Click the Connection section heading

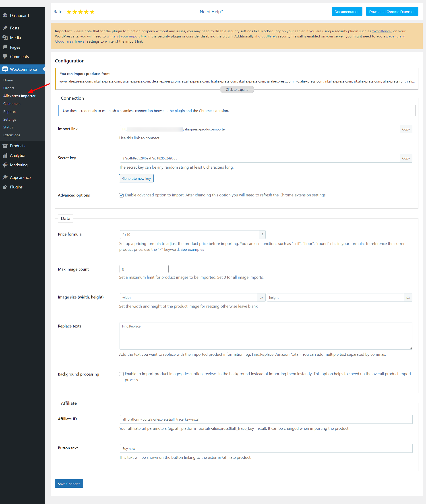(x=72, y=98)
